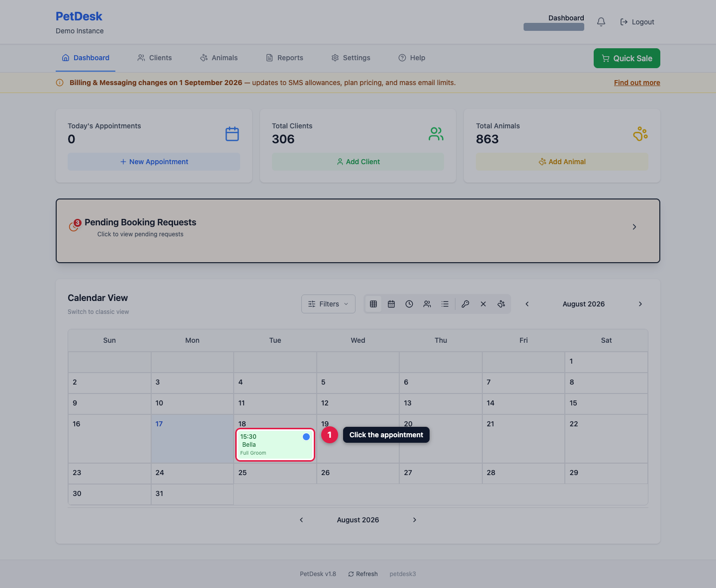Click the Switch to classic view link
Image resolution: width=716 pixels, height=588 pixels.
click(x=98, y=312)
